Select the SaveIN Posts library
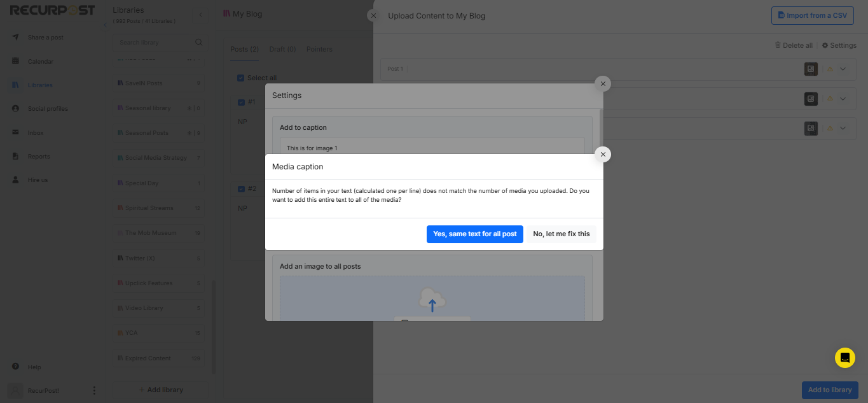The width and height of the screenshot is (868, 403). (x=159, y=83)
